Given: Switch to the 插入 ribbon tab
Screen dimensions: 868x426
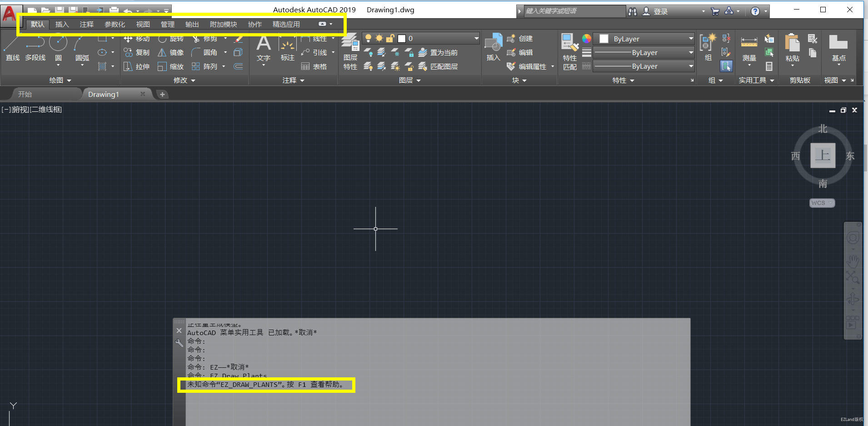Looking at the screenshot, I should tap(62, 25).
